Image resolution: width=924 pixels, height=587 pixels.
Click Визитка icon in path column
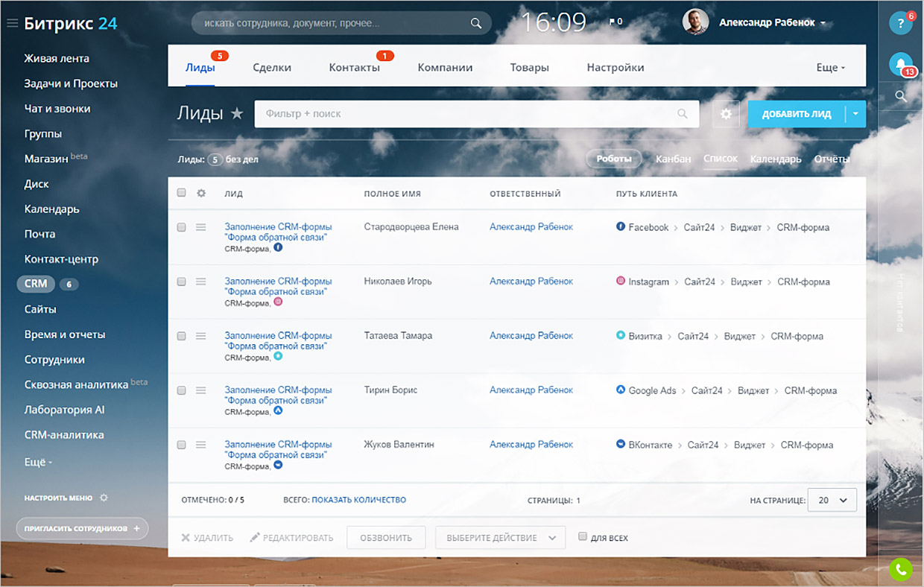620,335
